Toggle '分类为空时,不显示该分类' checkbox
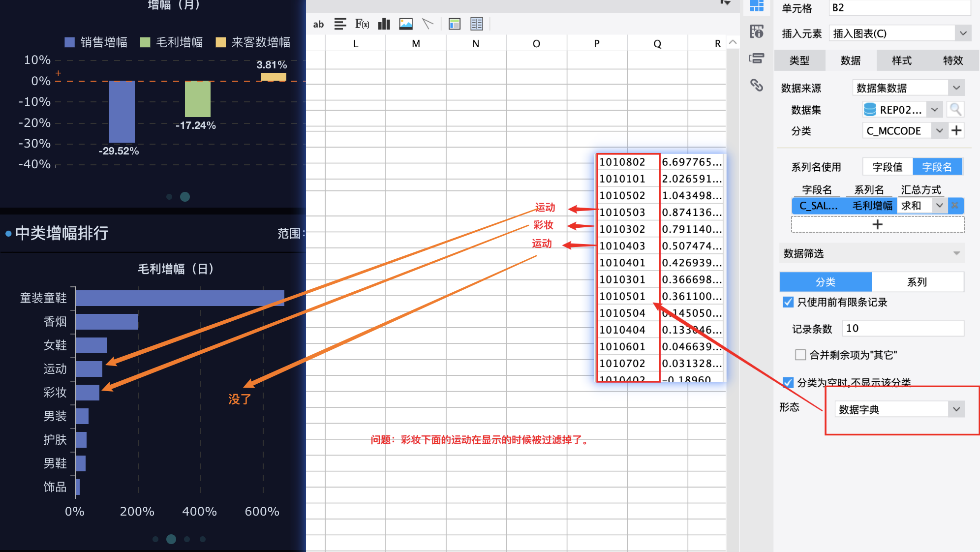 coord(788,382)
